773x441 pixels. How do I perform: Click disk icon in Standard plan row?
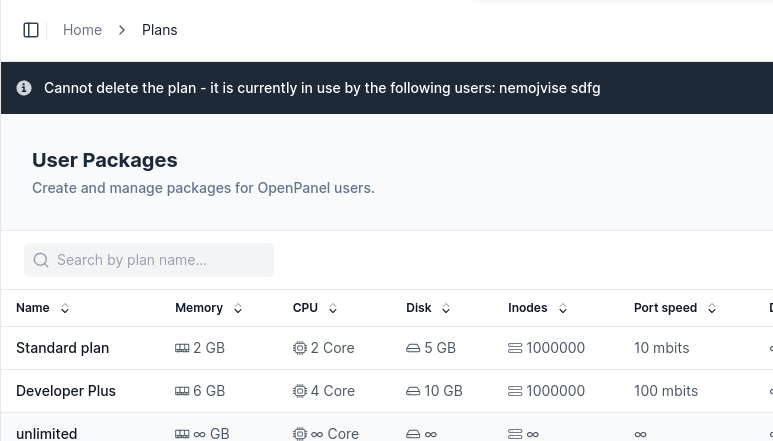point(413,348)
